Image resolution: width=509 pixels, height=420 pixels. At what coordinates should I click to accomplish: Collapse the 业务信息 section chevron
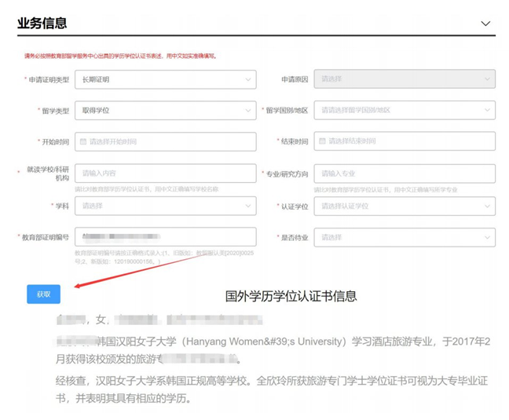point(485,24)
